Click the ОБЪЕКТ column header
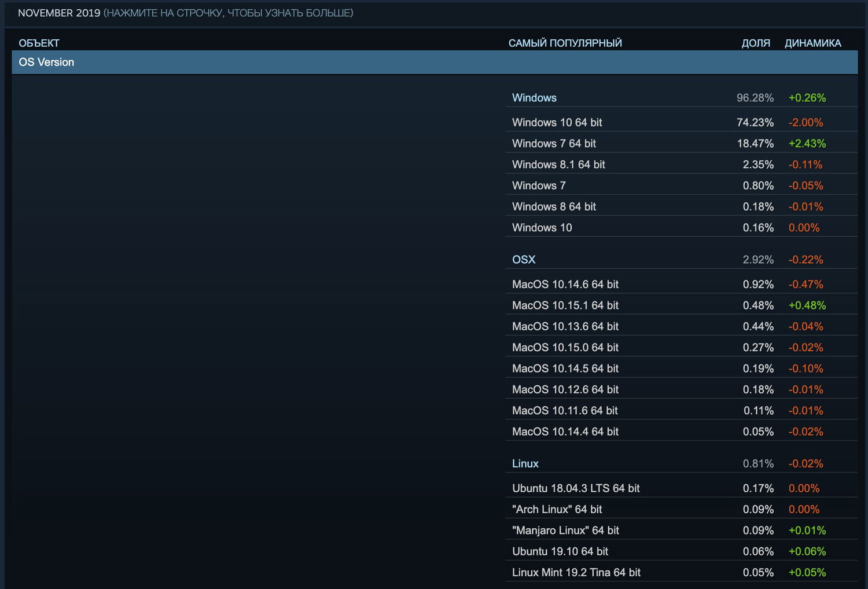This screenshot has width=868, height=589. [x=39, y=43]
